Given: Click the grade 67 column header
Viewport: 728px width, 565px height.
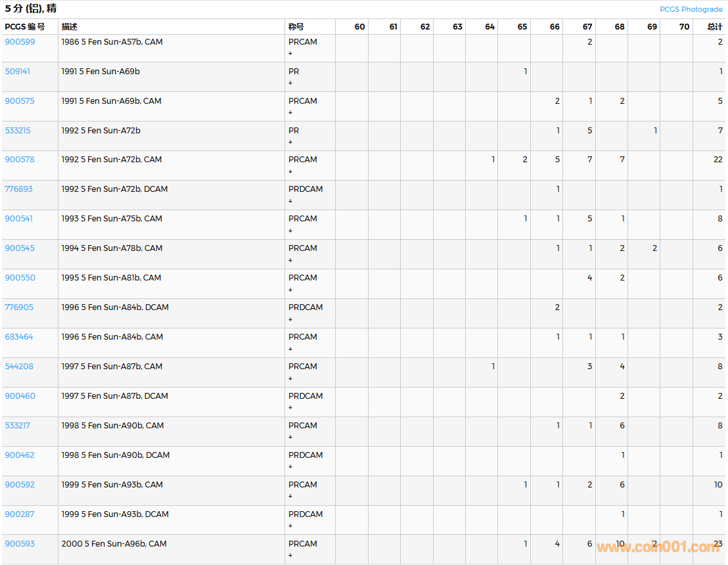Looking at the screenshot, I should [587, 27].
